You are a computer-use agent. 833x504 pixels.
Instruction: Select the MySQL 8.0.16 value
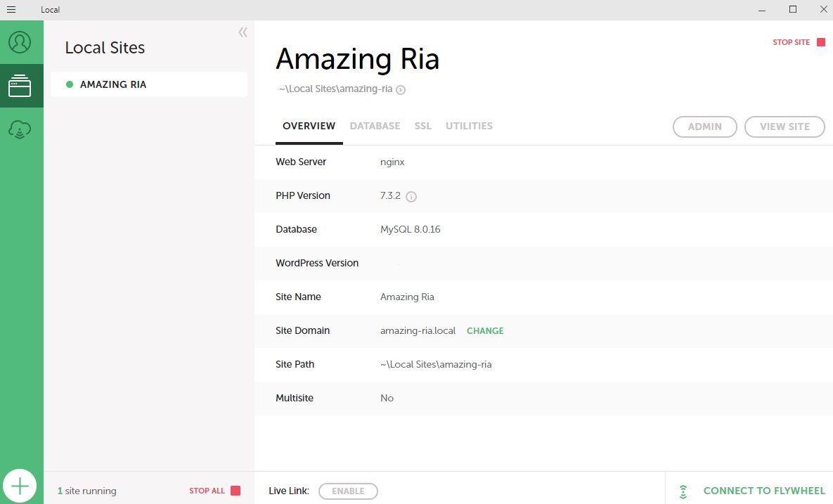pyautogui.click(x=410, y=229)
